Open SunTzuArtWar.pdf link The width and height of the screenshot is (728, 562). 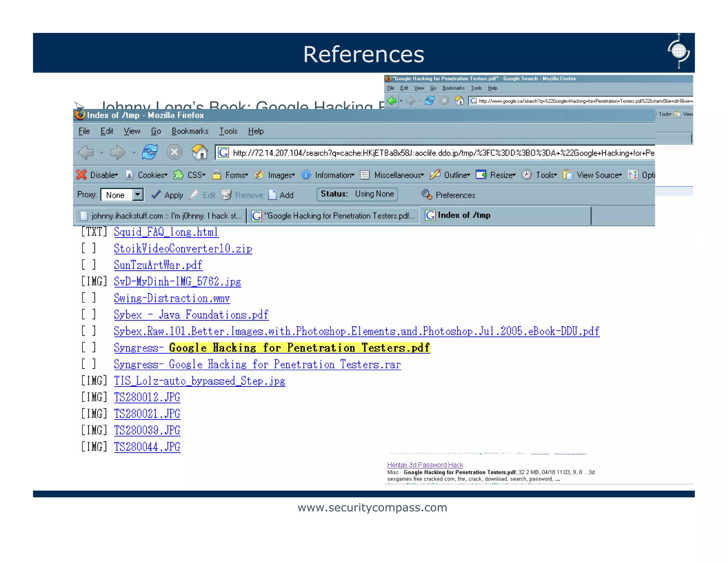point(158,265)
